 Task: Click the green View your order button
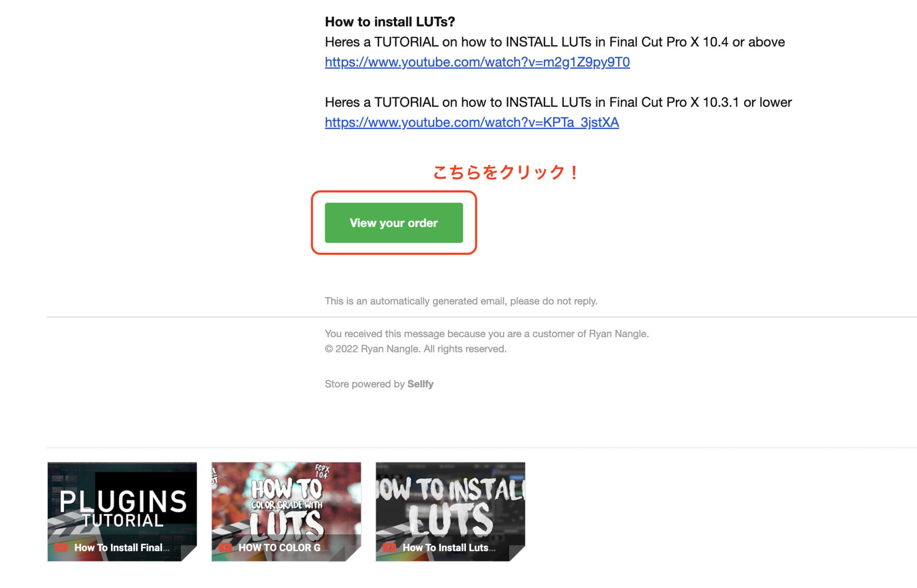tap(394, 223)
